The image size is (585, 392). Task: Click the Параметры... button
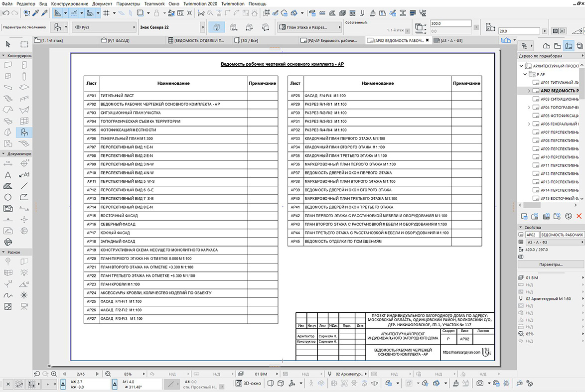point(551,264)
